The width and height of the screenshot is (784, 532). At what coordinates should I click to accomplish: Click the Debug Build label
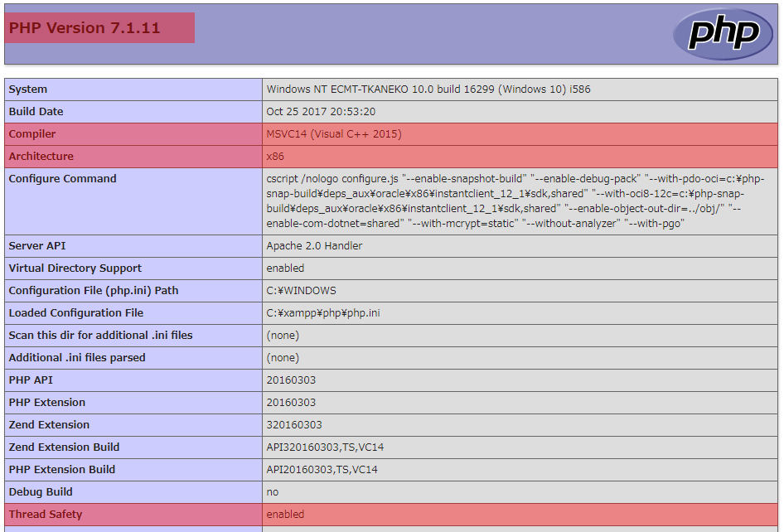(41, 492)
